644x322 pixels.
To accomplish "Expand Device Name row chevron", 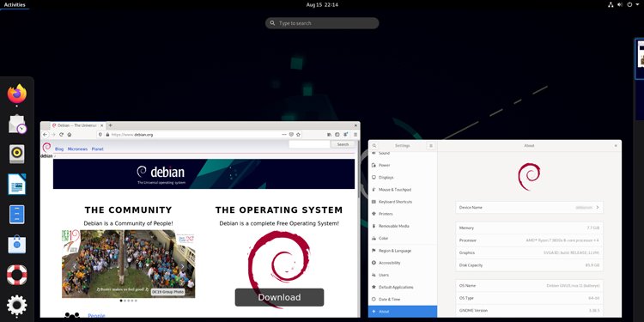I will 597,208.
